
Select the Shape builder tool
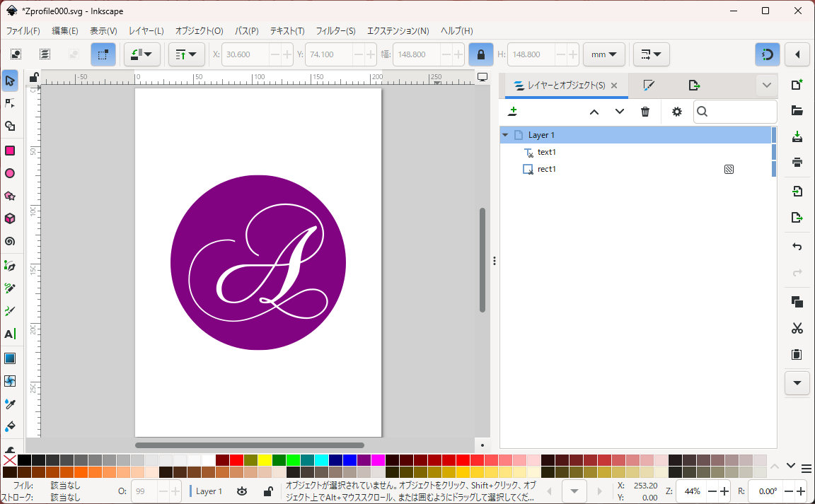pyautogui.click(x=10, y=126)
